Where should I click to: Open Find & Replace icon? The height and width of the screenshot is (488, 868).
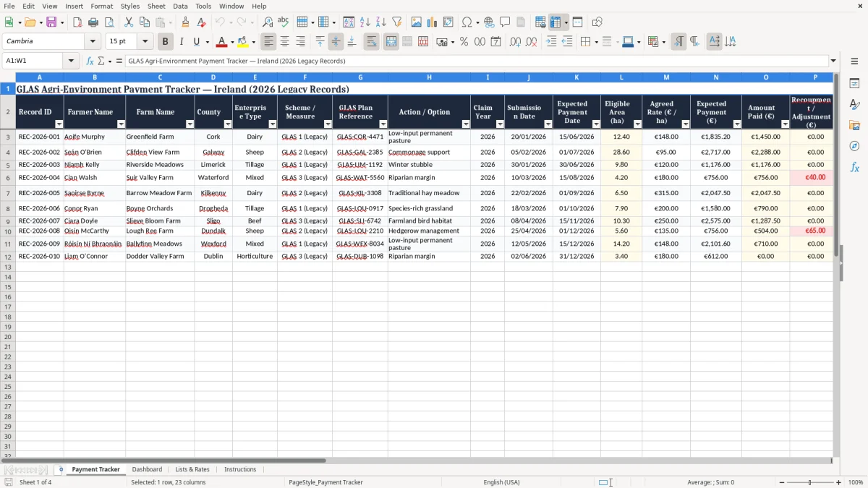(268, 22)
